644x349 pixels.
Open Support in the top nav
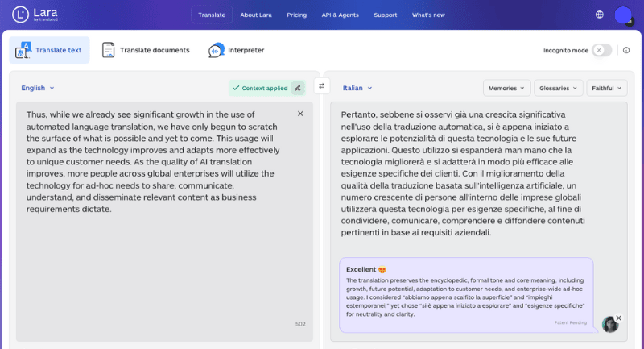coord(386,15)
